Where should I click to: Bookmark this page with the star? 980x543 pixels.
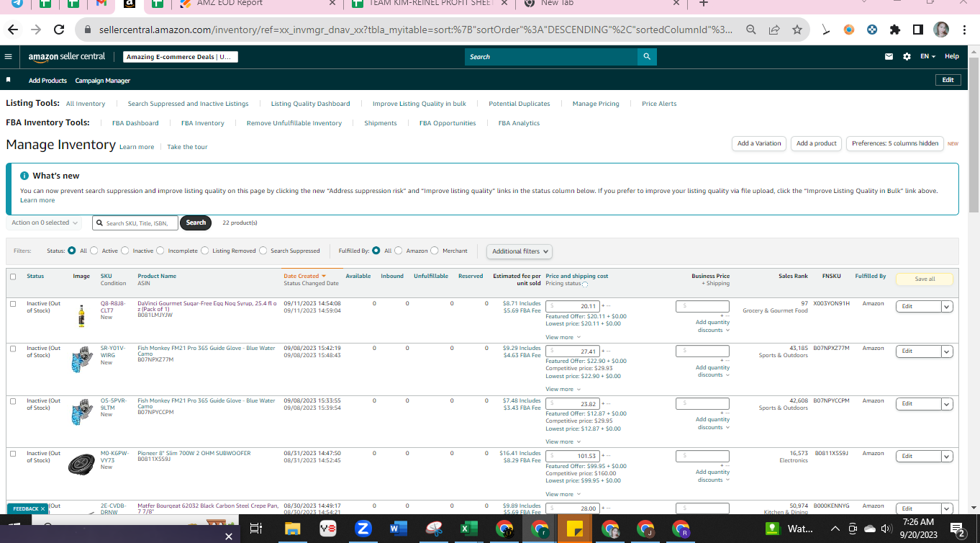797,30
